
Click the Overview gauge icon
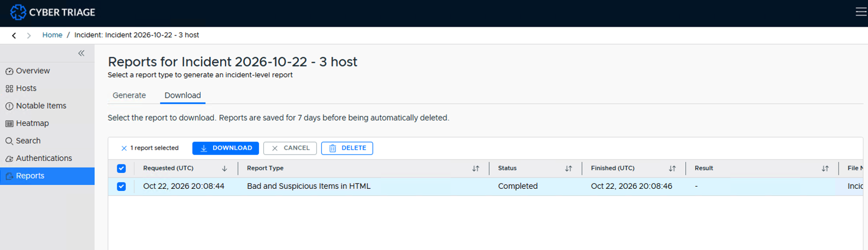pyautogui.click(x=9, y=72)
